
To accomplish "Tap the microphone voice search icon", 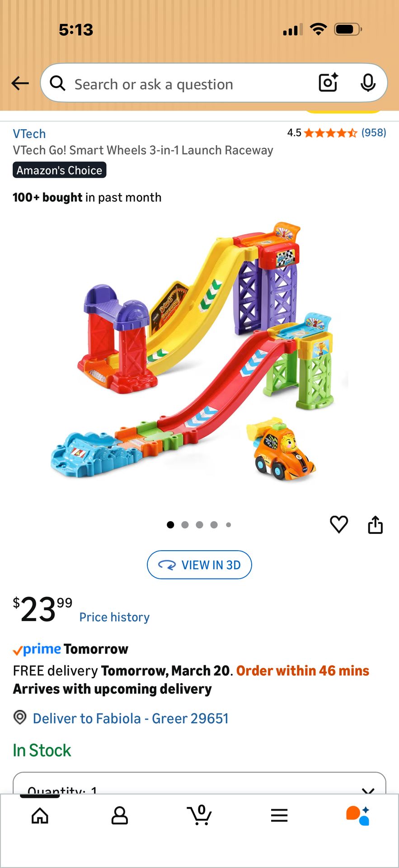I will (368, 83).
